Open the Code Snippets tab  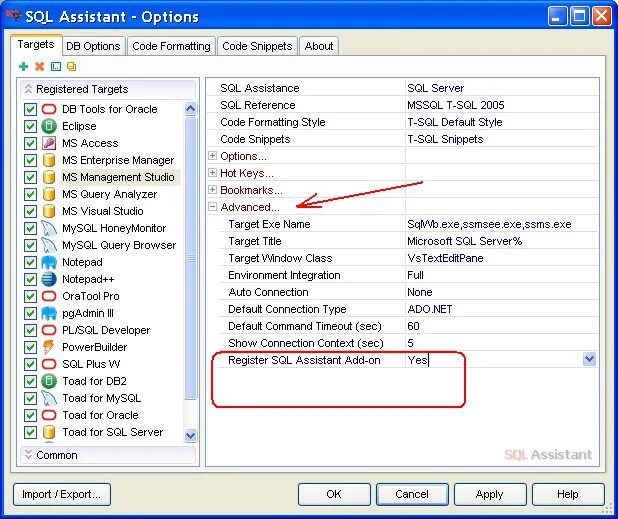(257, 46)
